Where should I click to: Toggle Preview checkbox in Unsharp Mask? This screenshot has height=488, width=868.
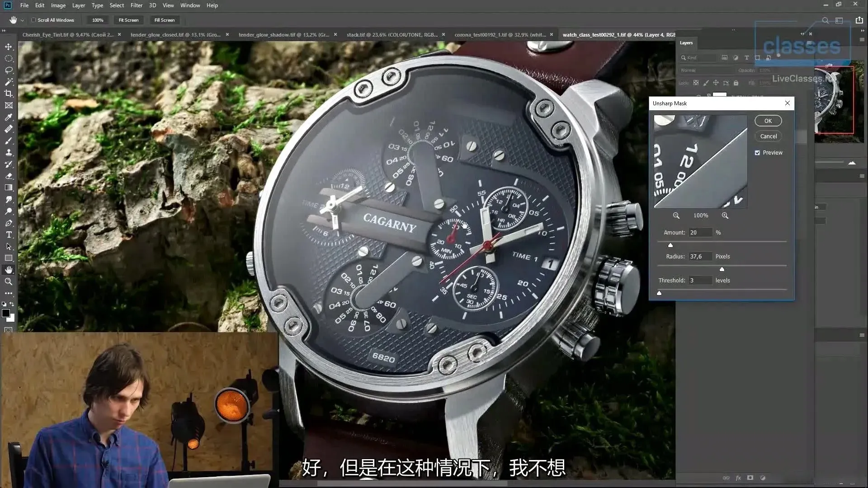click(x=757, y=153)
